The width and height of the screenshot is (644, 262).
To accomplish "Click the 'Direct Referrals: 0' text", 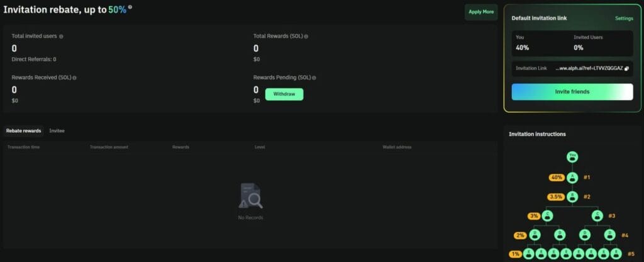I will click(x=34, y=59).
